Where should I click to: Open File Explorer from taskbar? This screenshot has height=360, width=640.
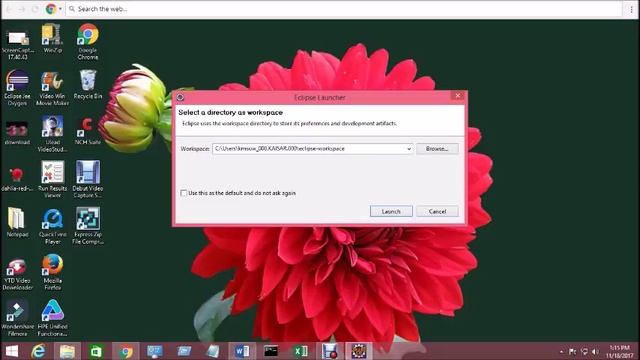point(67,351)
